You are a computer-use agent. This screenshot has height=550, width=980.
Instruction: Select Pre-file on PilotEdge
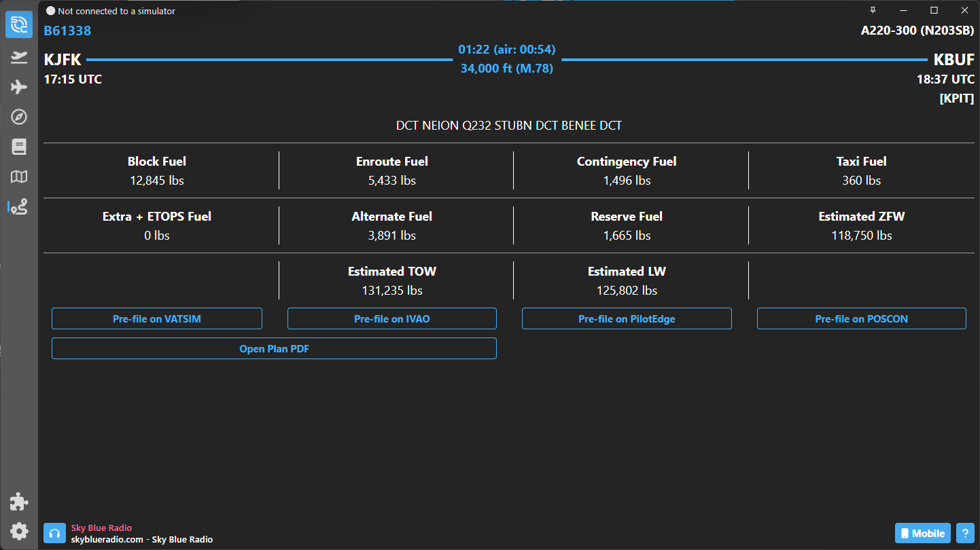(627, 318)
